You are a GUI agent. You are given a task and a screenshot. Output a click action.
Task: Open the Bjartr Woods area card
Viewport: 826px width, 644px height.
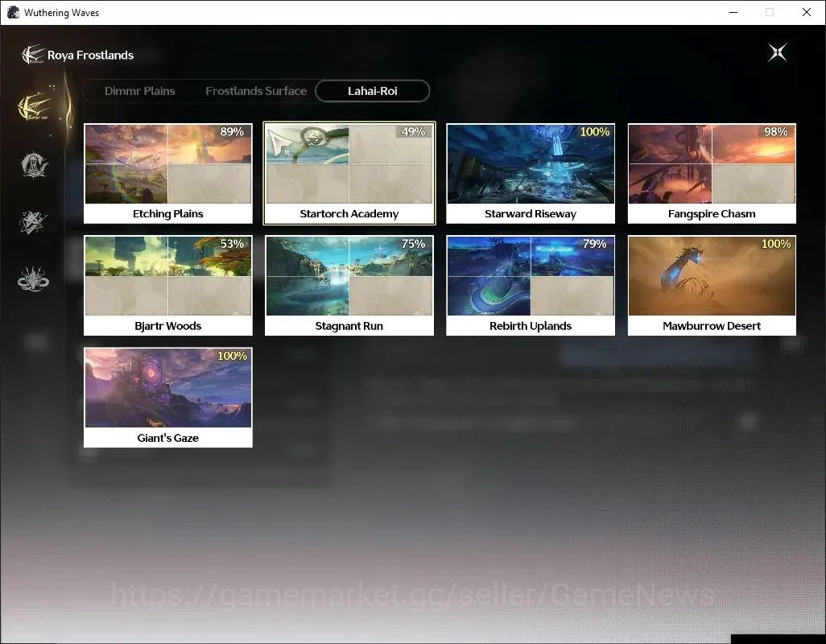168,286
